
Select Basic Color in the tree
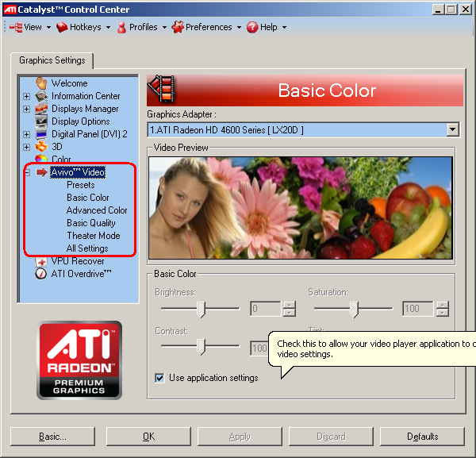coord(88,198)
